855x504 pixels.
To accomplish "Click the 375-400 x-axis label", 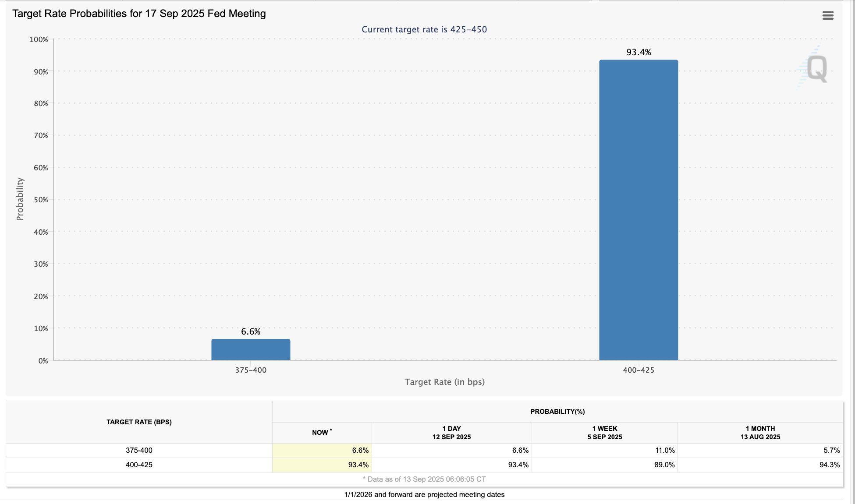I will point(251,370).
